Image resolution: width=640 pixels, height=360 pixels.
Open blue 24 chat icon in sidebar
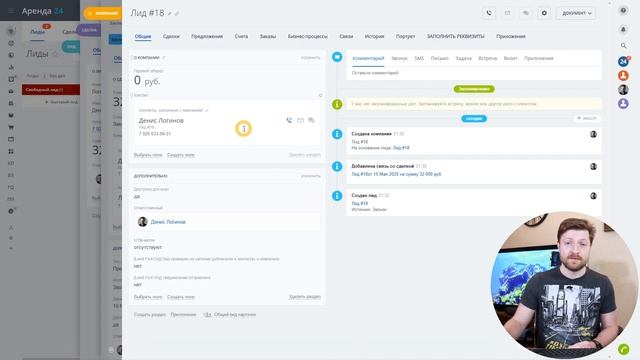[623, 62]
